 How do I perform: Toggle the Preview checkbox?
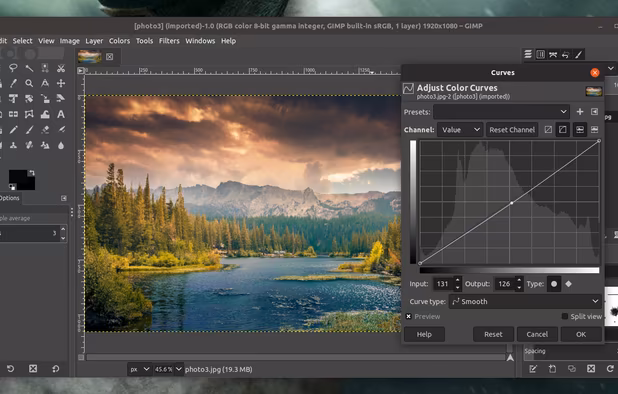409,316
